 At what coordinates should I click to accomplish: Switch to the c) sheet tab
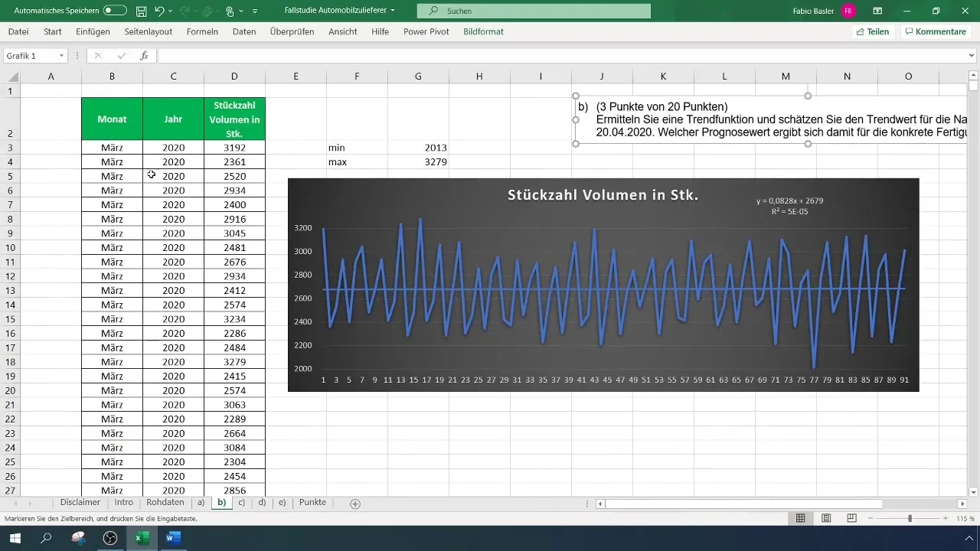[242, 503]
